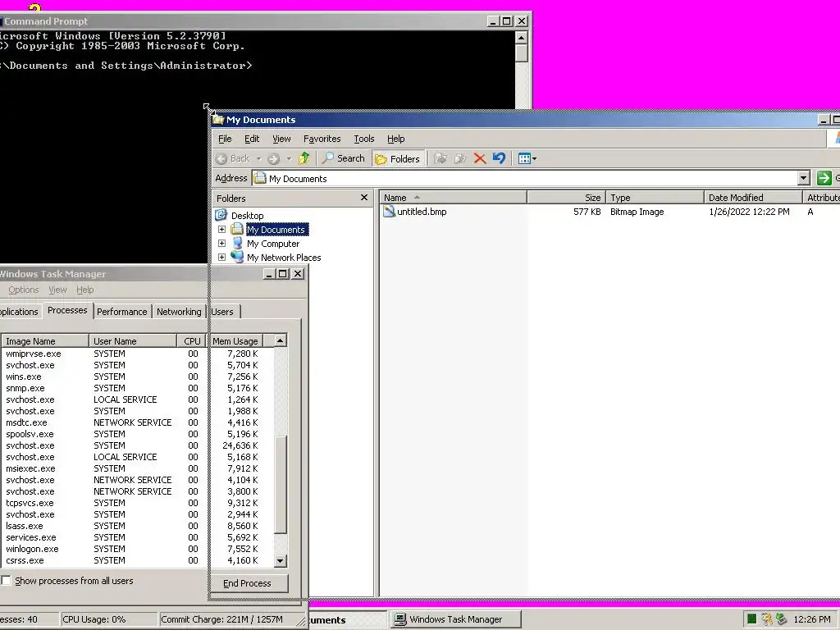Viewport: 840px width, 630px height.
Task: Select the wmiprvse.exe process row
Action: point(137,354)
